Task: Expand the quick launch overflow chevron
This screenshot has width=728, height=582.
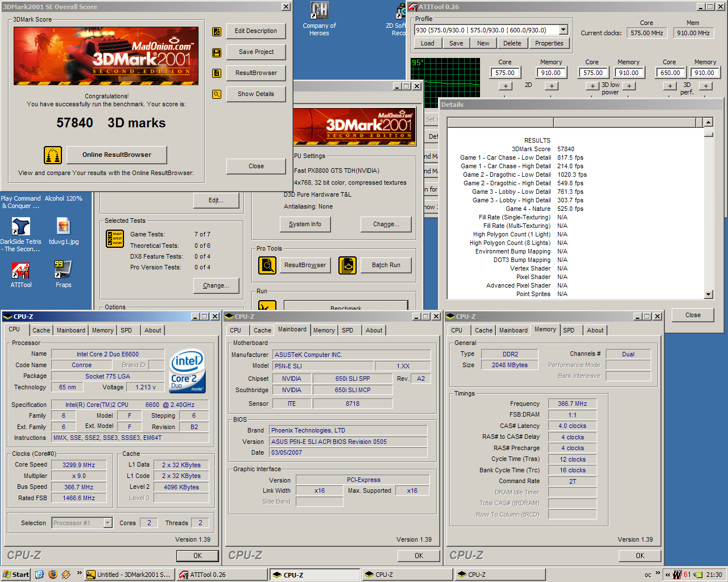Action: (79, 573)
